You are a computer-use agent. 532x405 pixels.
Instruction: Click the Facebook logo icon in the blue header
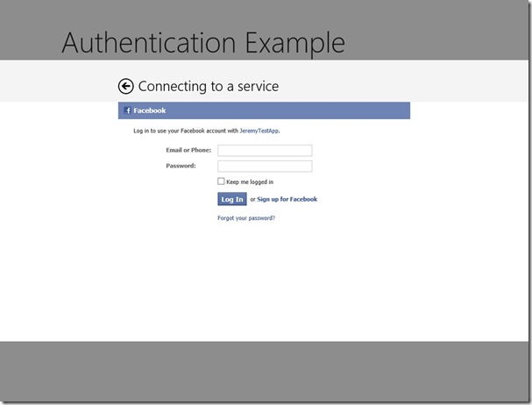point(128,110)
